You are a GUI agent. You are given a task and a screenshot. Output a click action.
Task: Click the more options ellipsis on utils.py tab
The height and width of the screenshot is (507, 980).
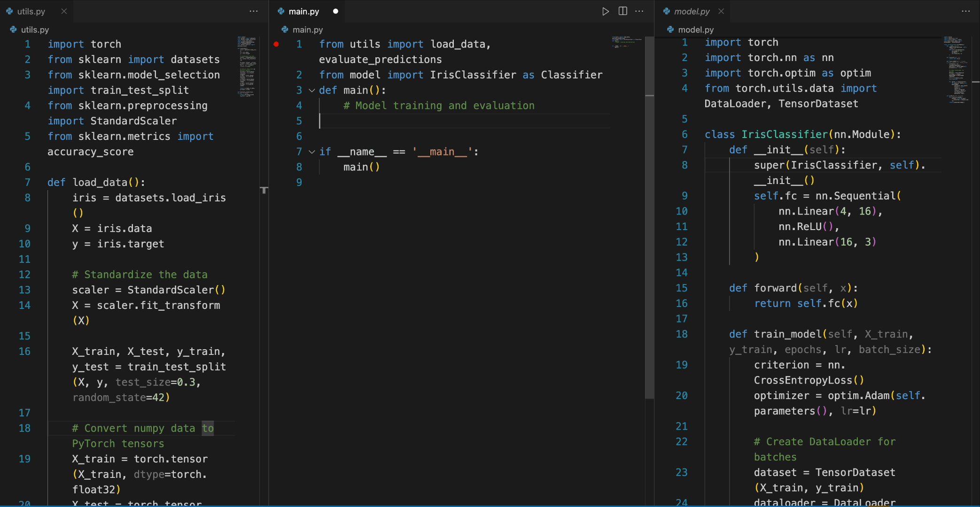pyautogui.click(x=252, y=10)
